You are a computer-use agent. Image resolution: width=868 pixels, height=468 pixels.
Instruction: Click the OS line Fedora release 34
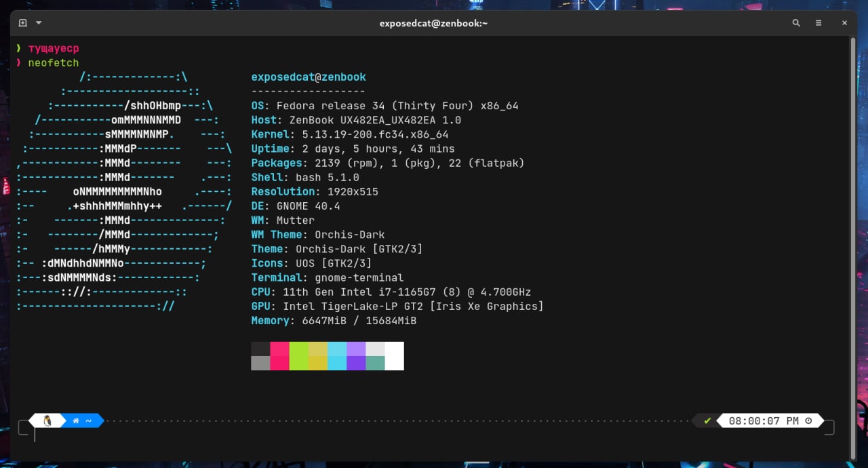coord(384,106)
